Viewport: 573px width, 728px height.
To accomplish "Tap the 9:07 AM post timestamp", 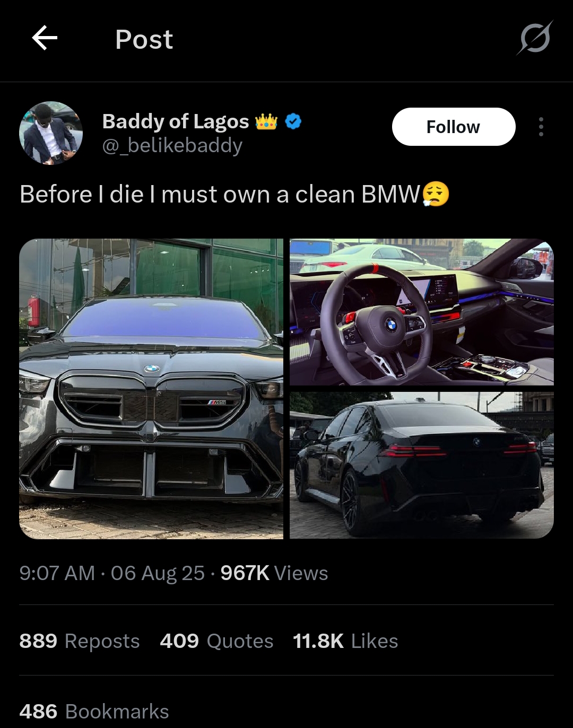I will (x=57, y=573).
